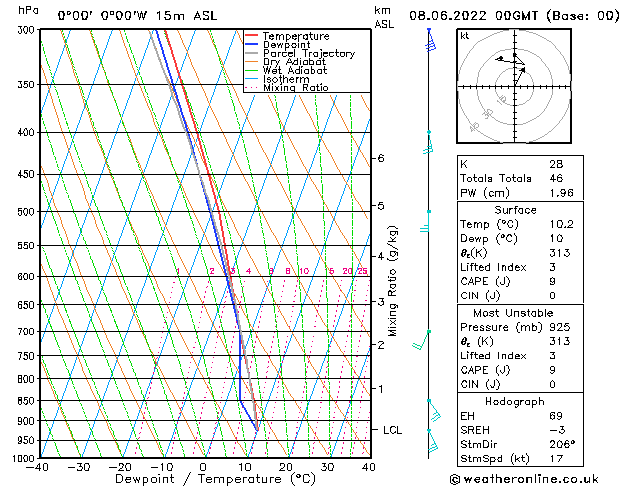Click the pink dotted Mixing Ratio legend swatch
This screenshot has height=486, width=629.
252,87
